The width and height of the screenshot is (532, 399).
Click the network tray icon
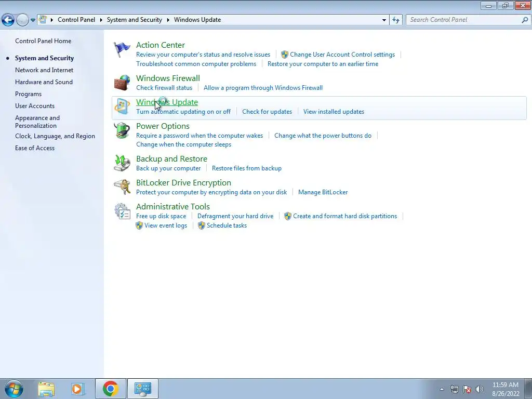pyautogui.click(x=454, y=389)
